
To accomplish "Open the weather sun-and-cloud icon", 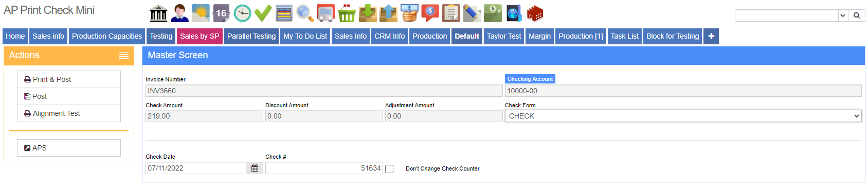I will pos(201,13).
